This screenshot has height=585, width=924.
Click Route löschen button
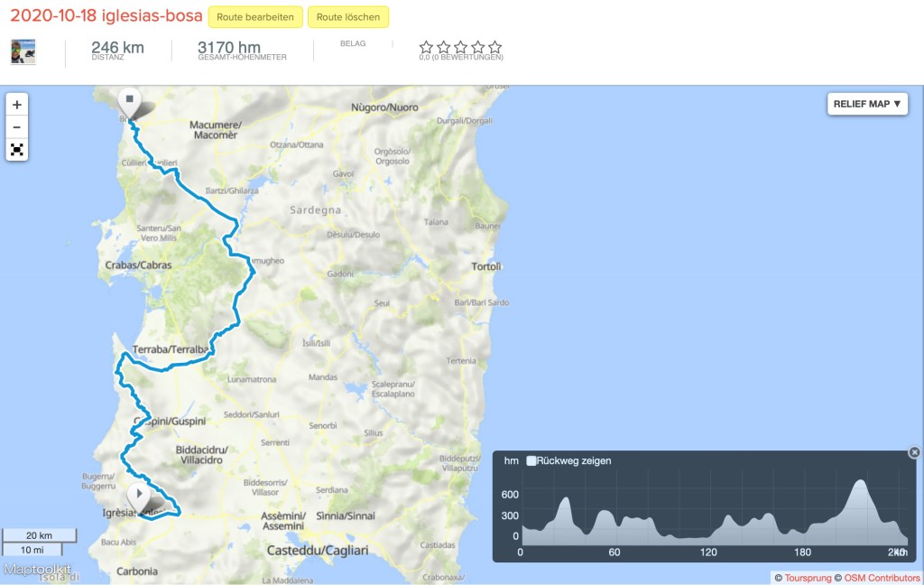tap(348, 17)
